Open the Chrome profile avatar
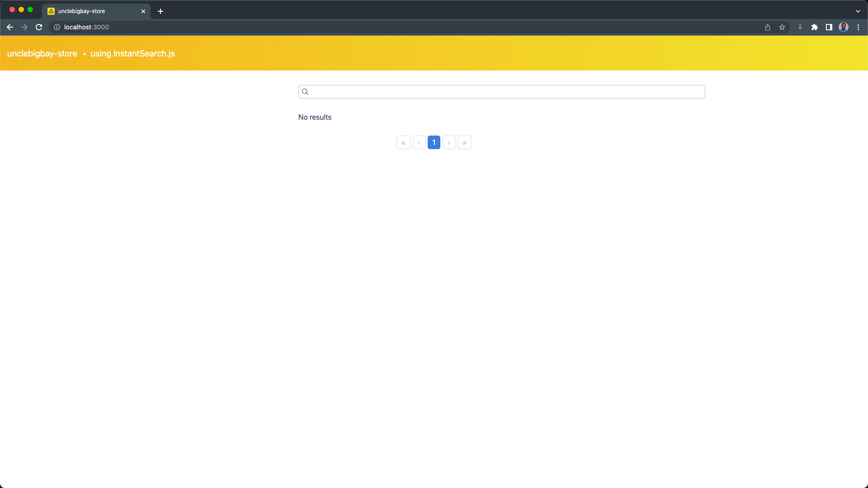Screen dimensions: 868x488 coord(844,27)
